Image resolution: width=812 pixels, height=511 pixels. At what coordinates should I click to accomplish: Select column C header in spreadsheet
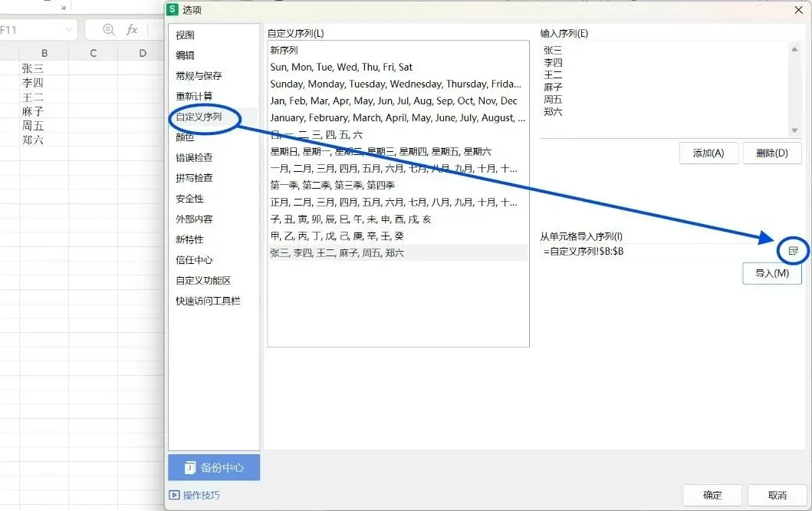coord(94,53)
